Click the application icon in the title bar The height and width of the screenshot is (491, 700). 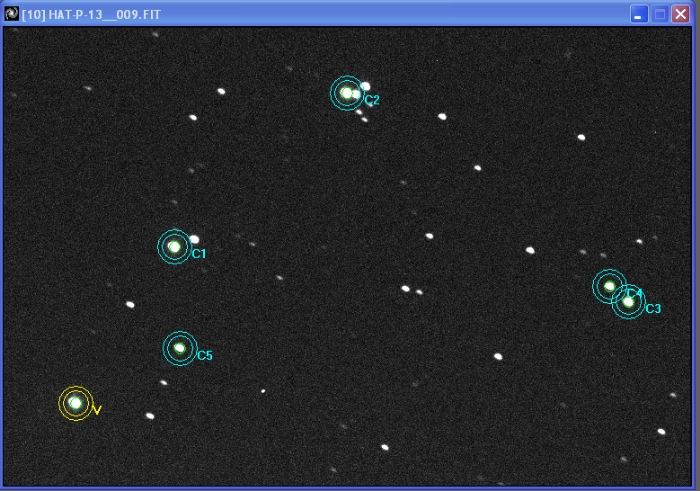[11, 13]
